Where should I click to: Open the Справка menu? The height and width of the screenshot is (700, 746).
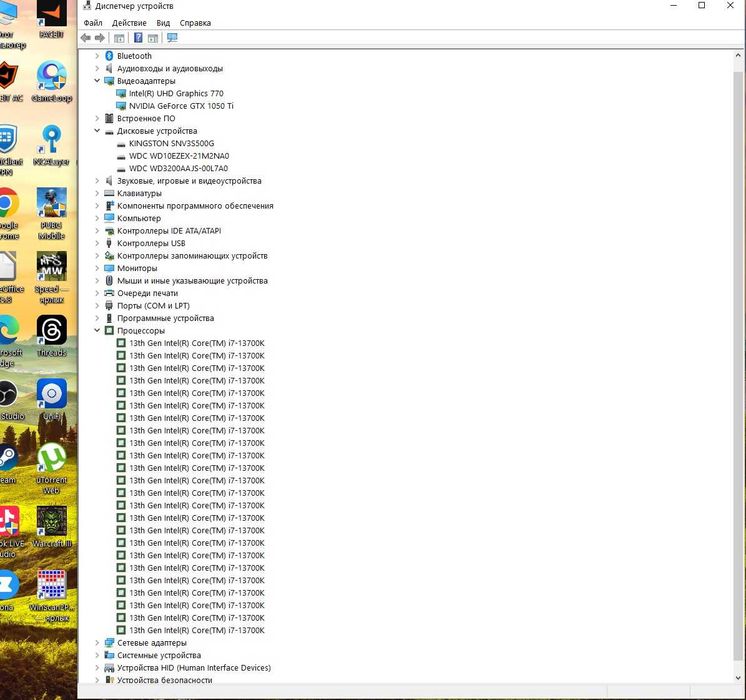[195, 23]
